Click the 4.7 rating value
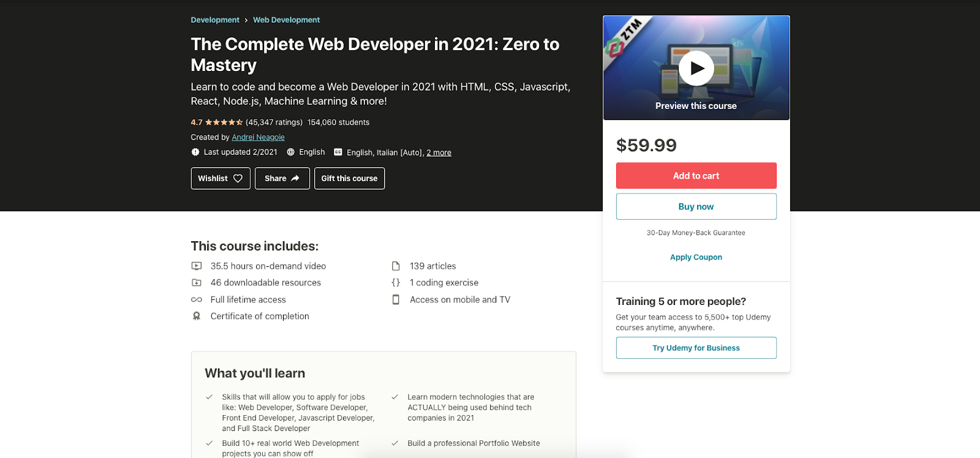 [197, 122]
